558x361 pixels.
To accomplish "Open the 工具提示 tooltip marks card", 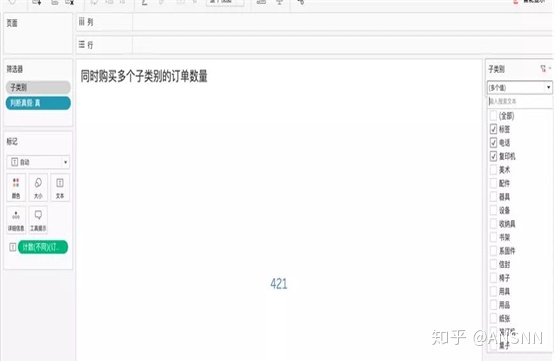I will pyautogui.click(x=38, y=220).
